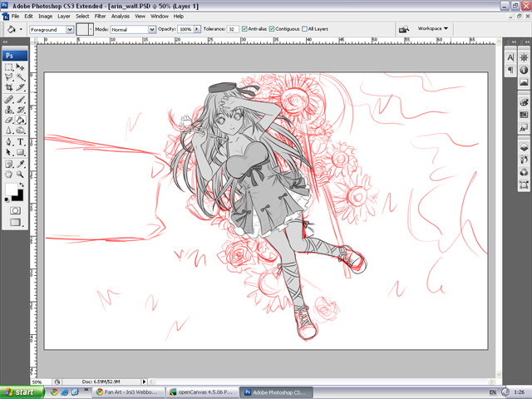Open the Filter menu
Image resolution: width=532 pixels, height=399 pixels.
pyautogui.click(x=100, y=16)
